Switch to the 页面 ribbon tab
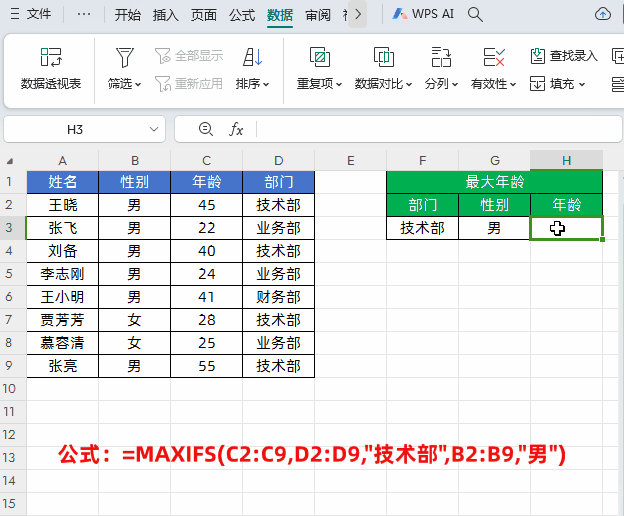This screenshot has width=624, height=516. point(203,15)
